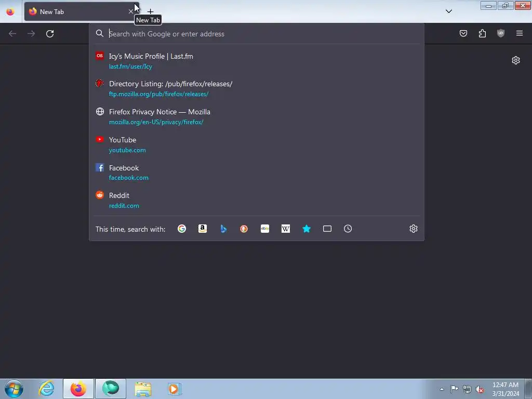
Task: Click the YouTube favicon
Action: click(x=100, y=139)
